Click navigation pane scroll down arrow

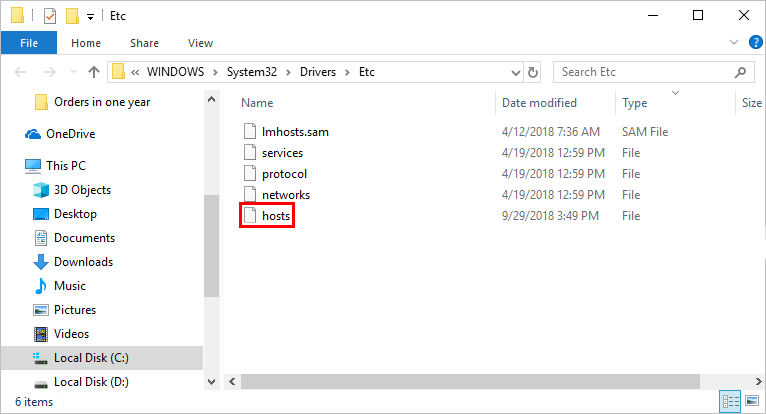coord(212,382)
